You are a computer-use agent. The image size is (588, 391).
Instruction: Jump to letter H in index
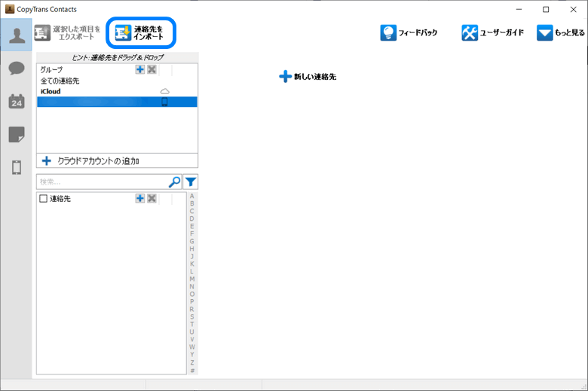click(192, 249)
